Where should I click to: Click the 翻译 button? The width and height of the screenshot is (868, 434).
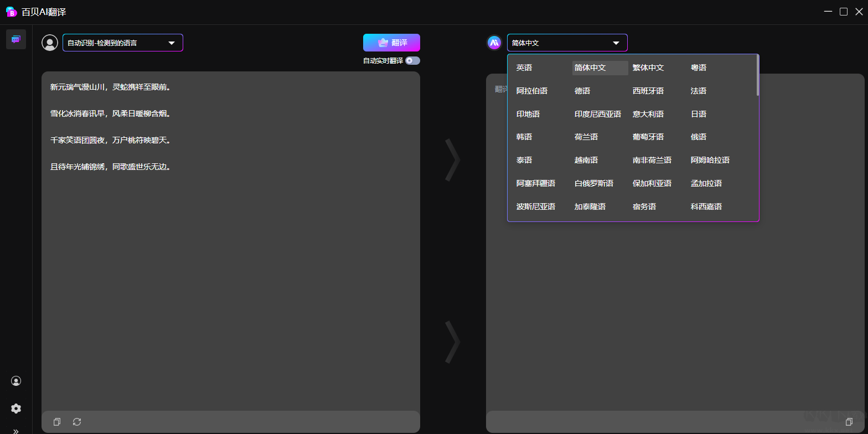click(x=391, y=43)
